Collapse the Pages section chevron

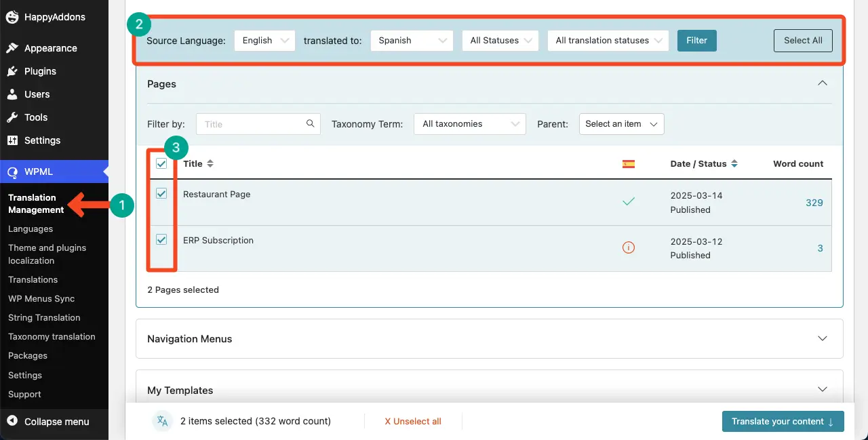823,83
